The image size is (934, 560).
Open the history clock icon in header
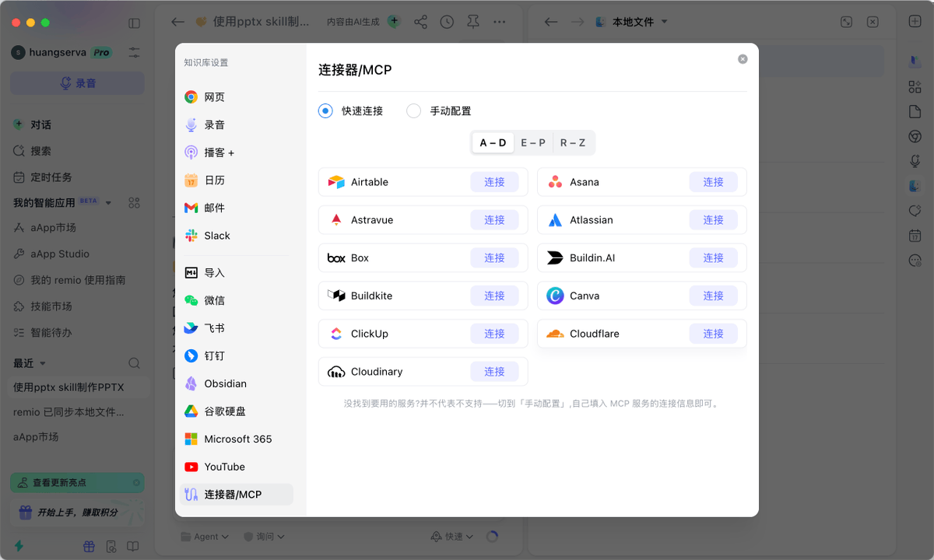point(447,22)
